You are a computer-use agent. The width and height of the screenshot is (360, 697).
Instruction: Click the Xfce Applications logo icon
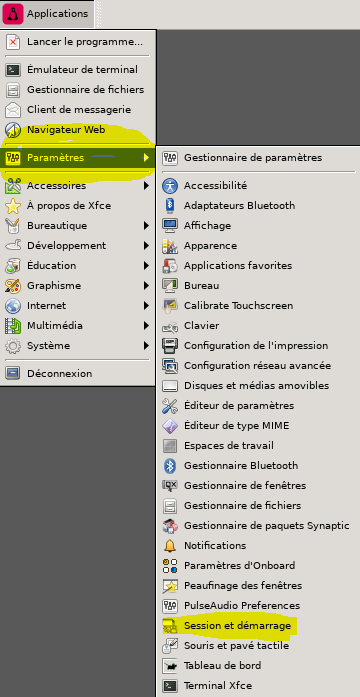point(13,14)
